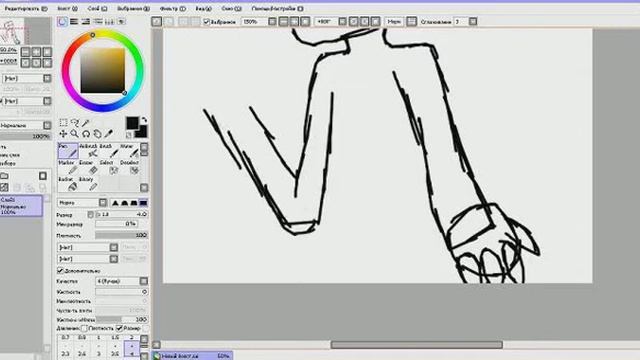Choose the Deselect pen tool
Screen dimensions: 640x360
click(x=129, y=167)
